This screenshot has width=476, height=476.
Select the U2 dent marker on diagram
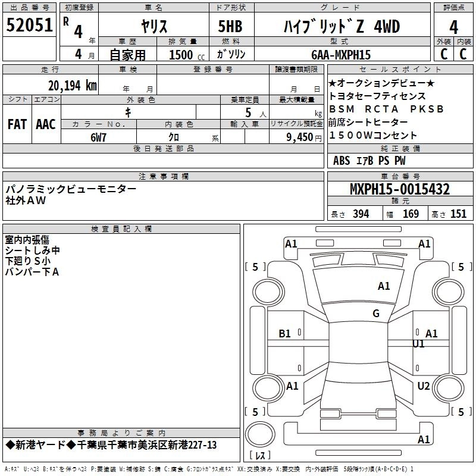[423, 386]
